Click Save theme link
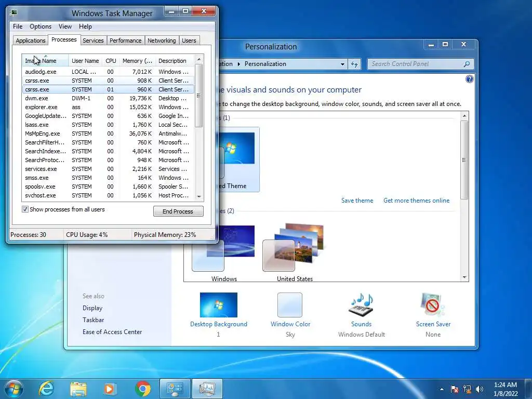This screenshot has height=399, width=532. [357, 201]
